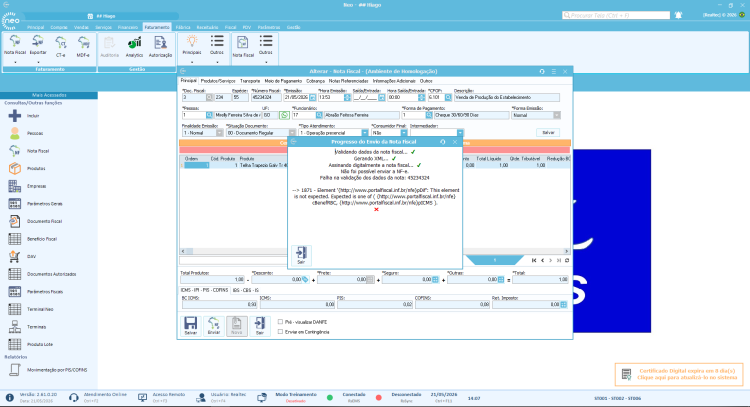750x407 pixels.
Task: Click the Salvar floppy disk icon at bottom
Action: (x=190, y=325)
